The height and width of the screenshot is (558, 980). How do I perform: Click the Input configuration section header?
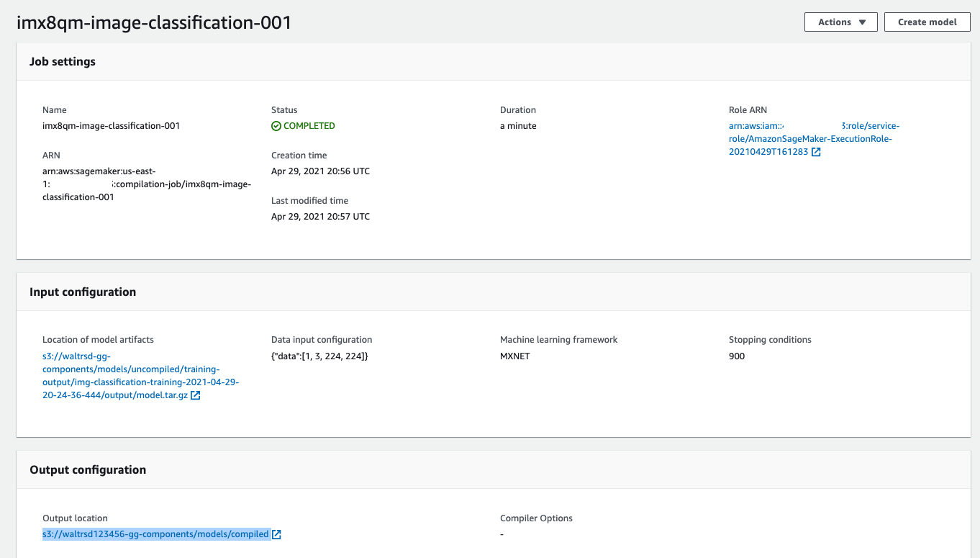point(83,292)
